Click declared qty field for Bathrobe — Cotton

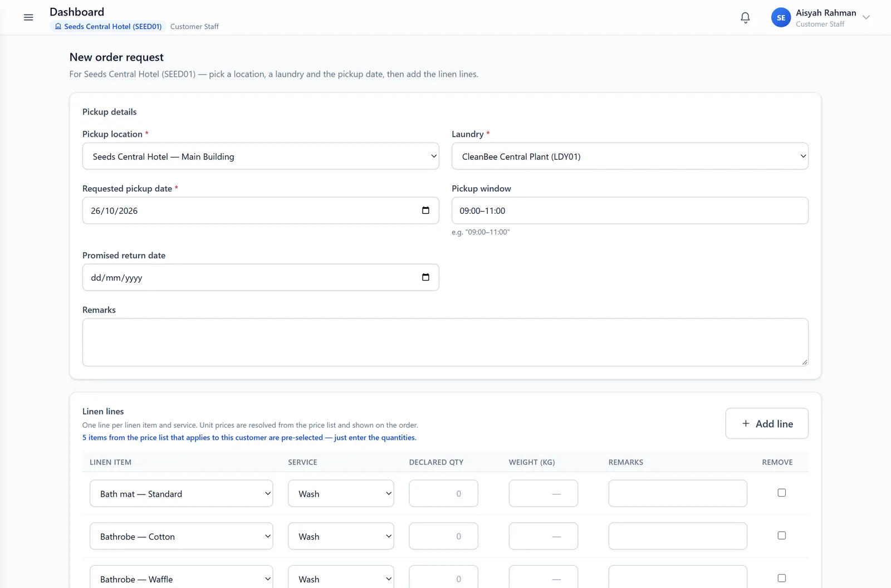tap(443, 537)
